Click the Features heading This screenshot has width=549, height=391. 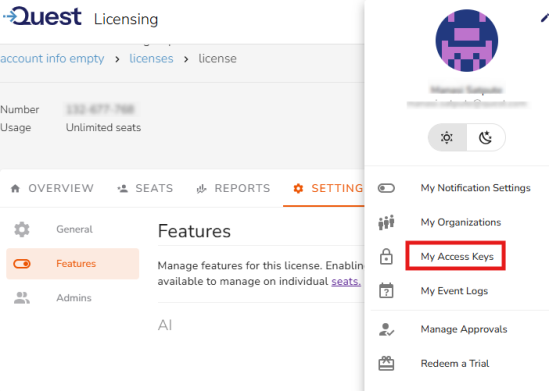[194, 231]
